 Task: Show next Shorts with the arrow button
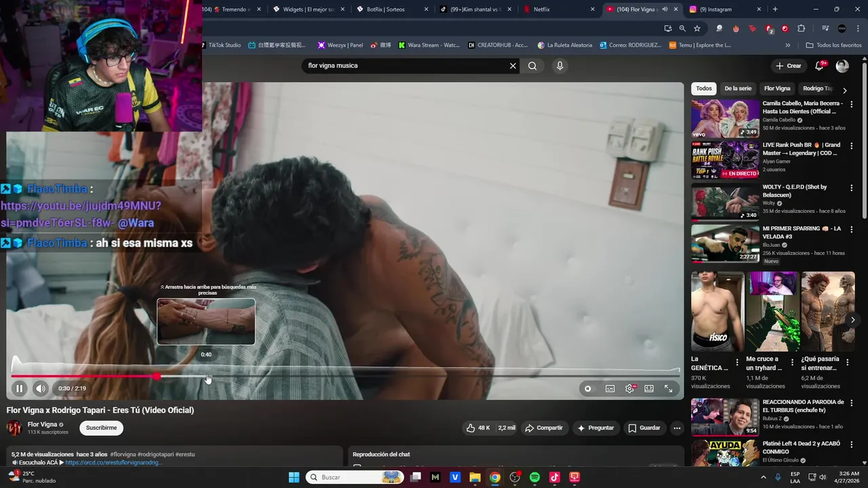click(x=852, y=320)
